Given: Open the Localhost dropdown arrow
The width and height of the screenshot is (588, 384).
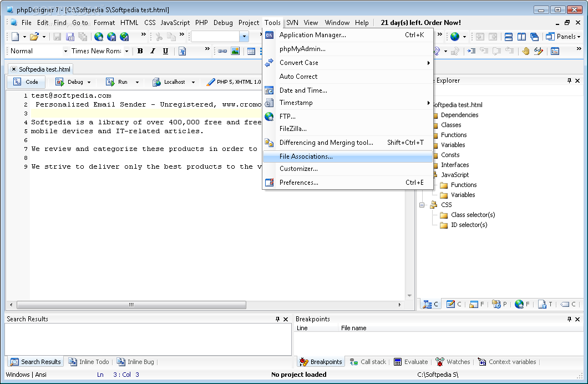Looking at the screenshot, I should click(x=193, y=82).
